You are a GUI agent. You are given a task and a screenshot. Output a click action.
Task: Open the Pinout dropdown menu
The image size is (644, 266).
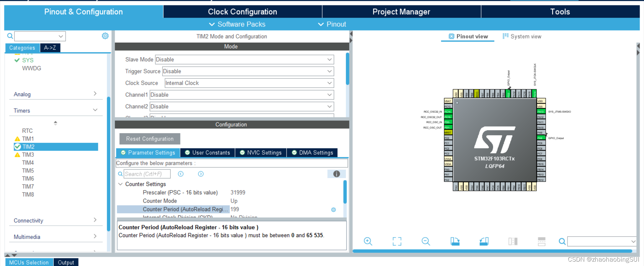(x=332, y=24)
